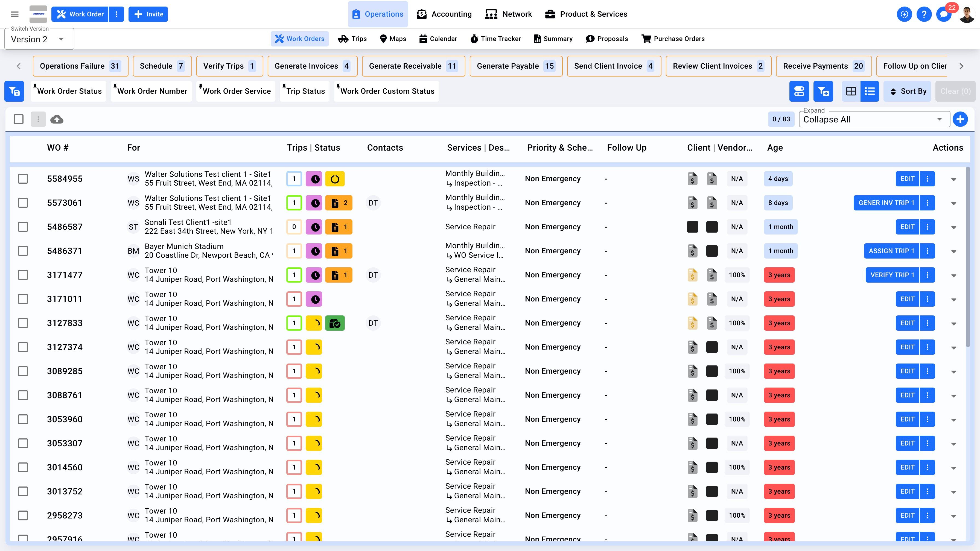Image resolution: width=980 pixels, height=551 pixels.
Task: Tick the checkbox for work order 5584955
Action: 23,179
